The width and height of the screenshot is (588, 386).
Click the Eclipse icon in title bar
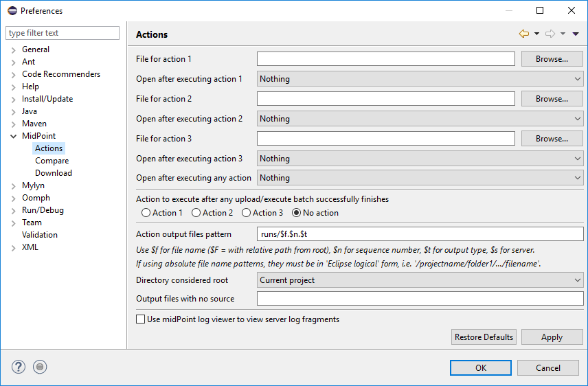[12, 10]
